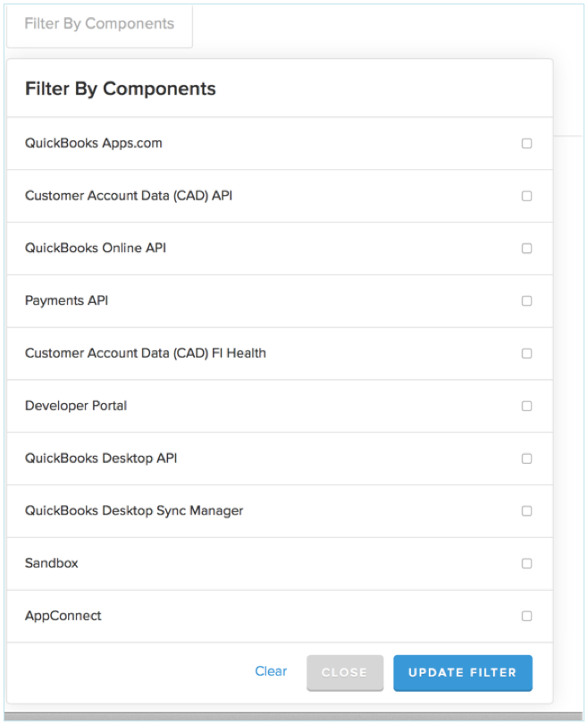Check the QuickBooks Desktop Sync Manager checkbox
This screenshot has width=588, height=724.
pyautogui.click(x=526, y=510)
